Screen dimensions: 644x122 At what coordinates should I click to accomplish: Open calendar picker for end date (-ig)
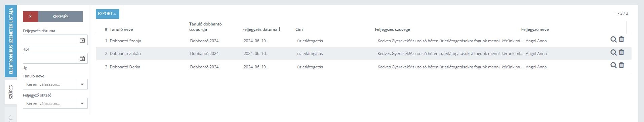click(82, 59)
